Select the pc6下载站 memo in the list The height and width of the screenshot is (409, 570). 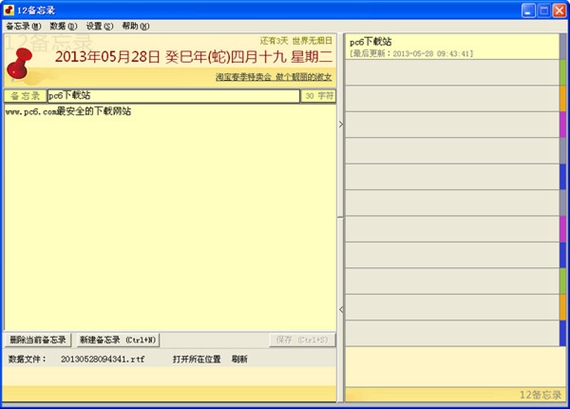[452, 47]
